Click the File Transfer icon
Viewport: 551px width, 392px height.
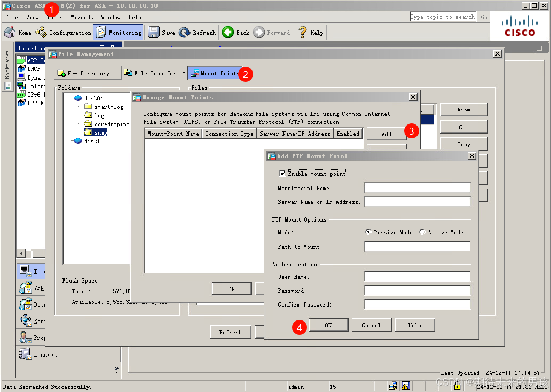[128, 73]
